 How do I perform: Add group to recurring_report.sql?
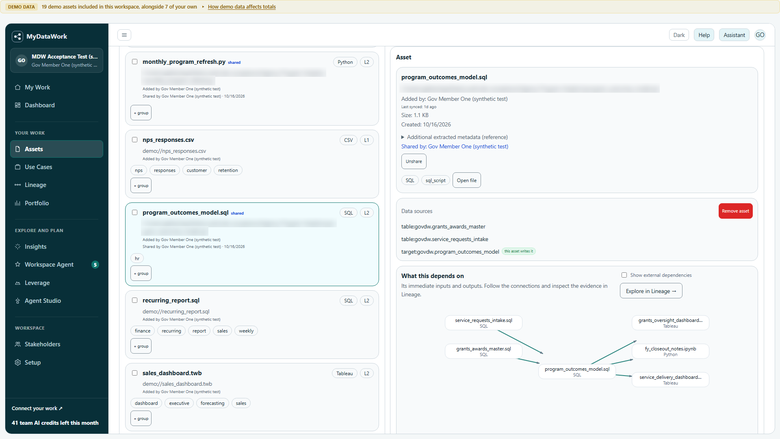click(141, 346)
